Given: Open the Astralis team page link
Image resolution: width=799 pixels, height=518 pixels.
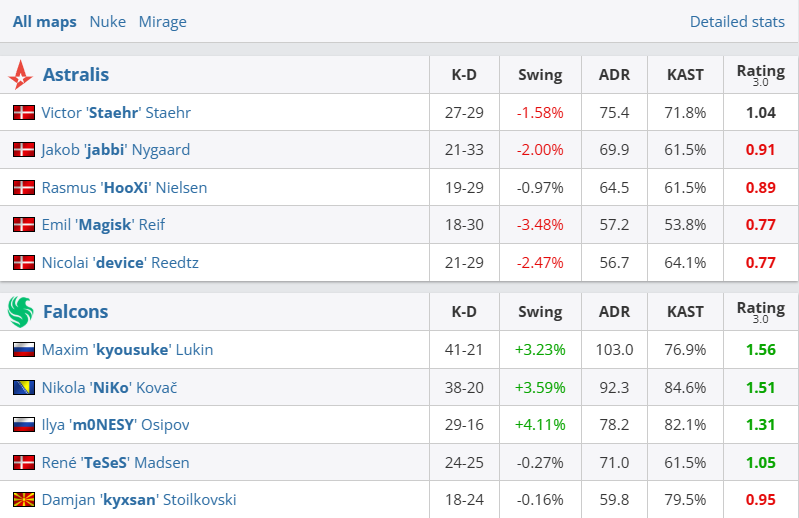Looking at the screenshot, I should pyautogui.click(x=76, y=75).
